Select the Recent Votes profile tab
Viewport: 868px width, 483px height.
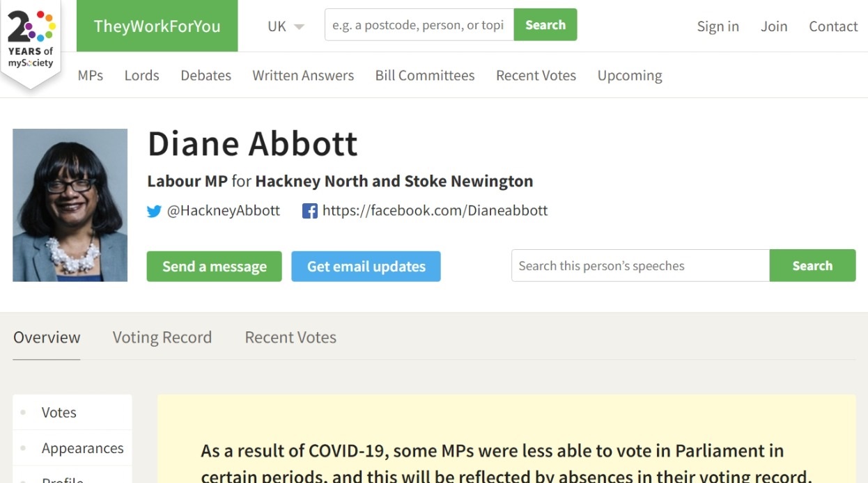point(290,338)
